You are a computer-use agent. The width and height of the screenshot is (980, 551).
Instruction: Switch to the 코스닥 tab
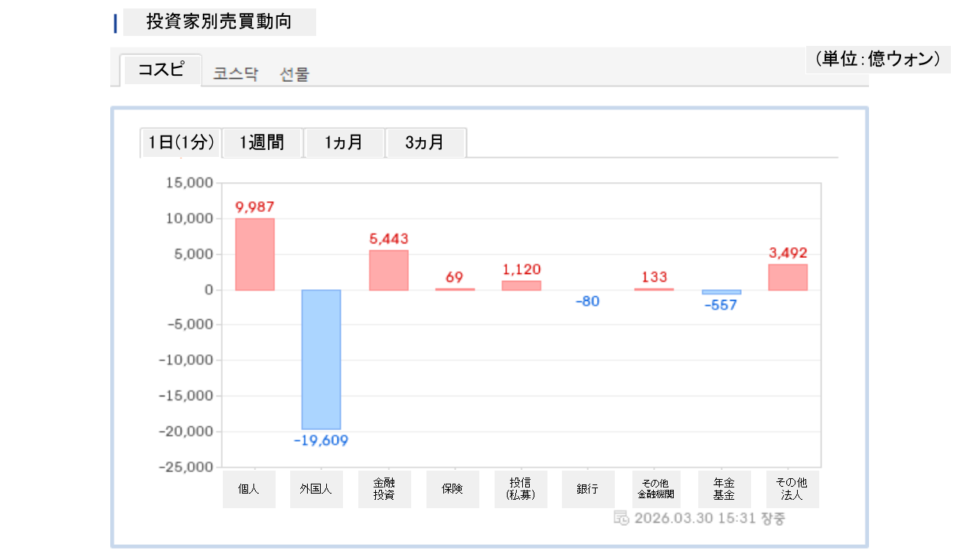pos(235,74)
